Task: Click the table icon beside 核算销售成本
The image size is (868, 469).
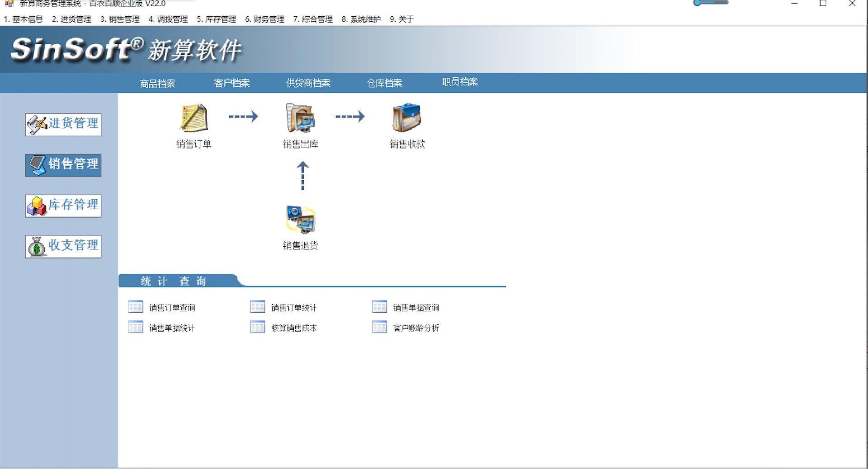Action: tap(258, 327)
